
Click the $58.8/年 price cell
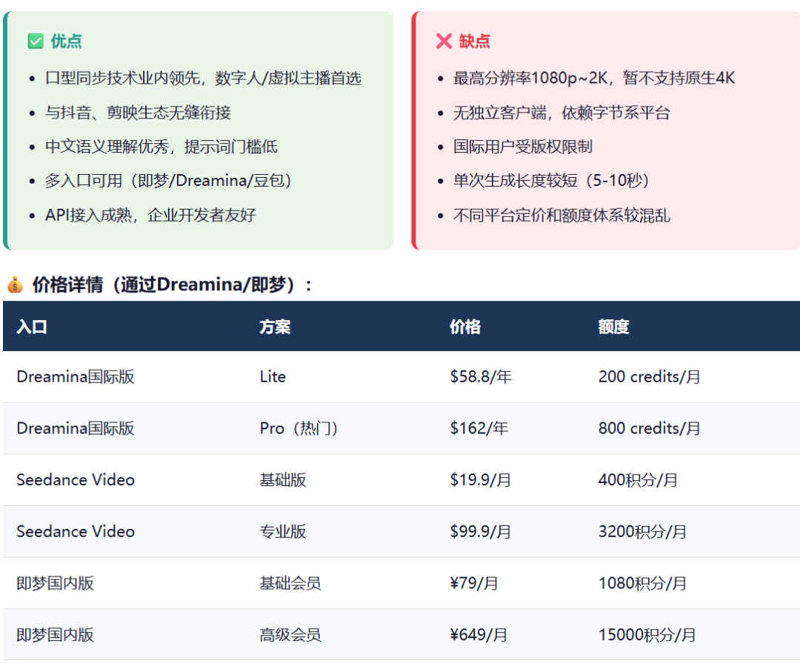tap(481, 376)
